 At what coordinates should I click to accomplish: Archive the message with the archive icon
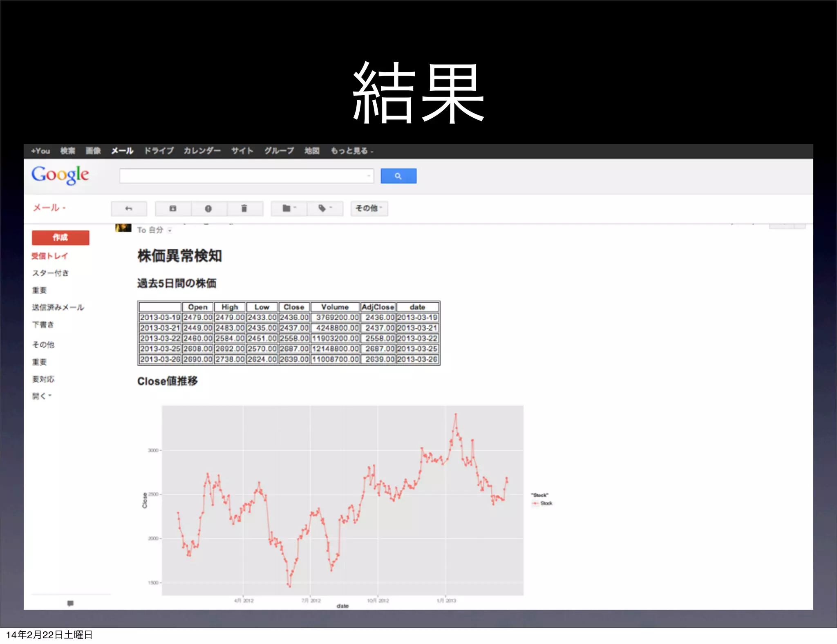click(173, 208)
